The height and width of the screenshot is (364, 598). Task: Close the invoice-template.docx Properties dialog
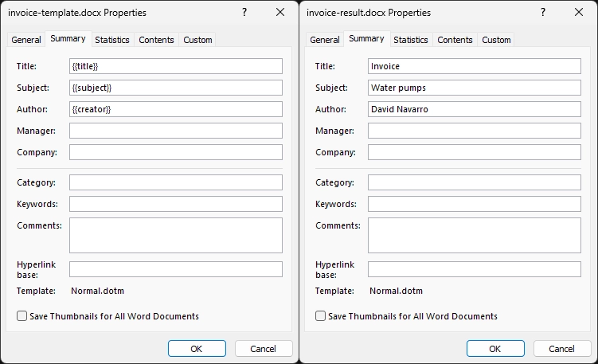[280, 12]
